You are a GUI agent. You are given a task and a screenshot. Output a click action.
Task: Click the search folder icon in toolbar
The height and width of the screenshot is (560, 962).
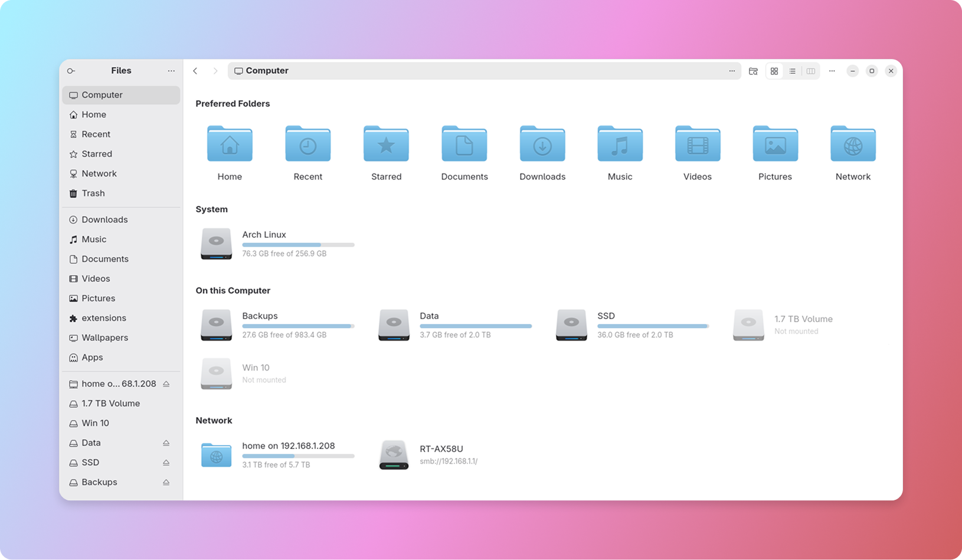click(753, 71)
